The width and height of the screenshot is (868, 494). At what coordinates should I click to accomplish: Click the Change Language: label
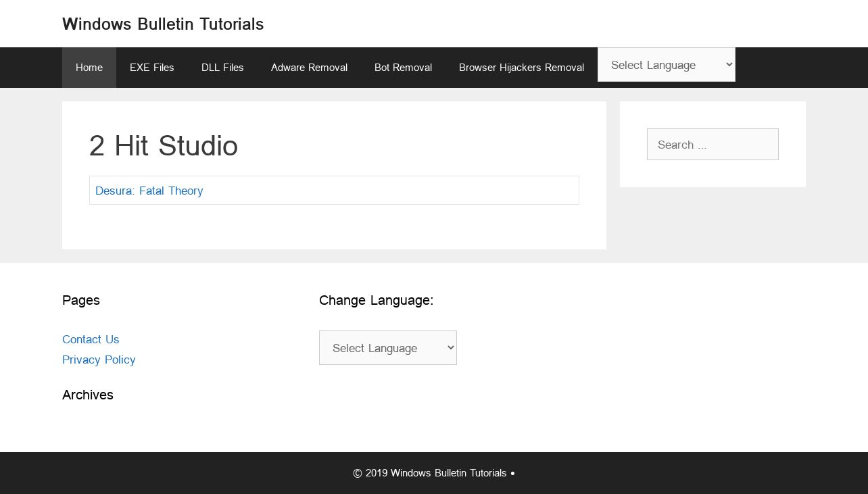(x=377, y=300)
